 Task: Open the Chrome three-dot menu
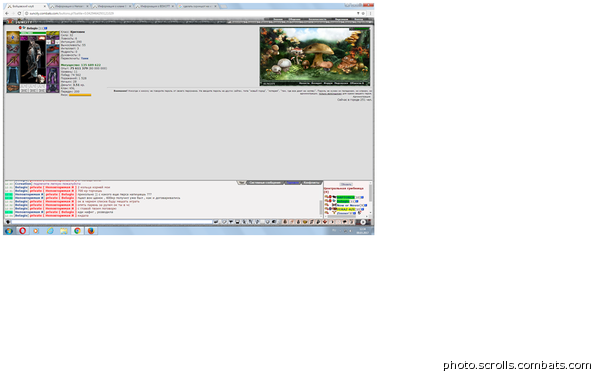click(x=370, y=13)
